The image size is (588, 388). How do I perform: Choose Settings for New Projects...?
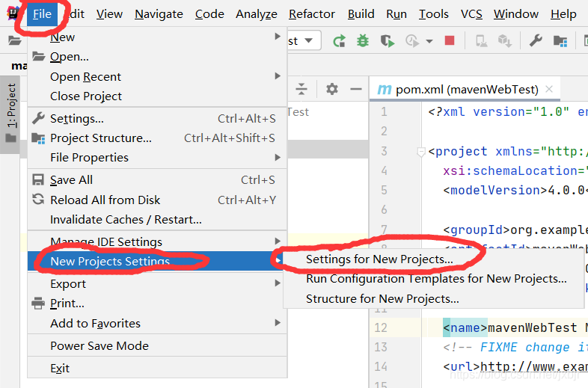tap(379, 259)
